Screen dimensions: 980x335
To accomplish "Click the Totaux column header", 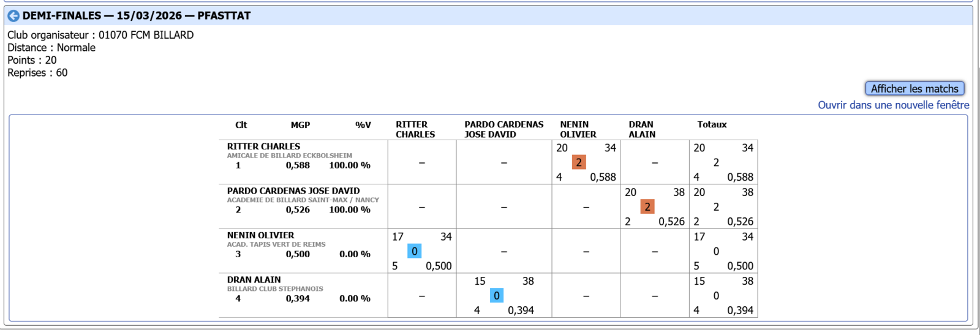I will point(712,125).
